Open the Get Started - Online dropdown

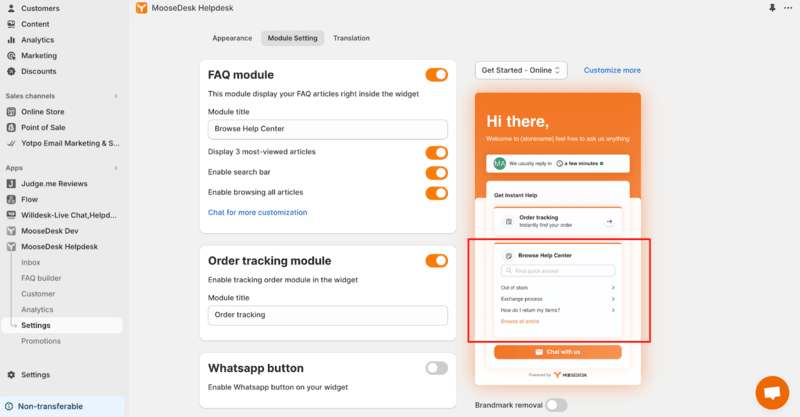click(521, 70)
